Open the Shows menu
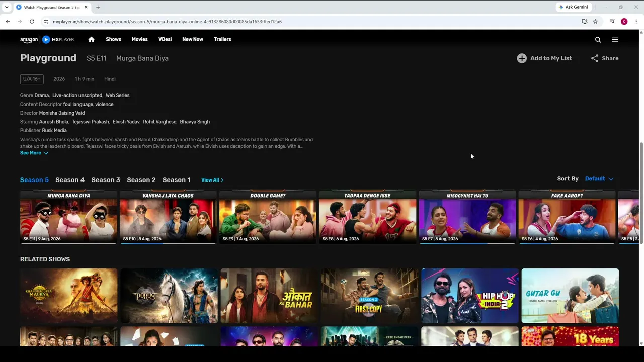 pyautogui.click(x=113, y=39)
